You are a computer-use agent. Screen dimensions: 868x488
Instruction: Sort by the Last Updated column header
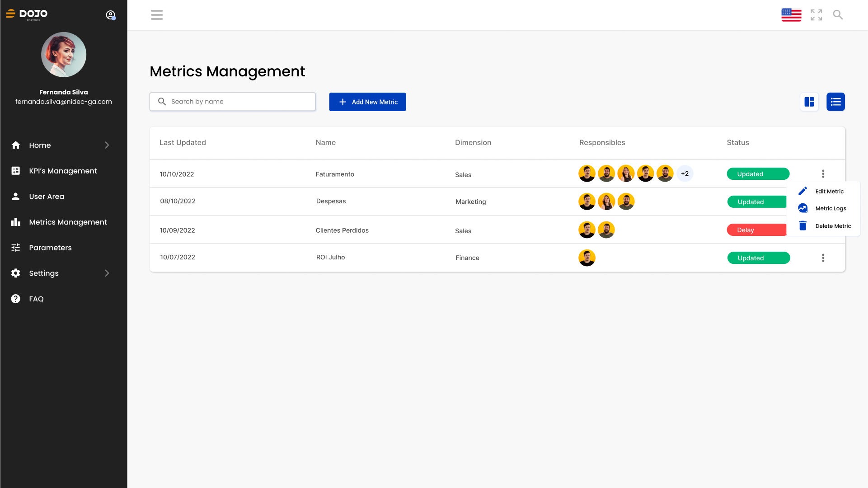pos(183,142)
